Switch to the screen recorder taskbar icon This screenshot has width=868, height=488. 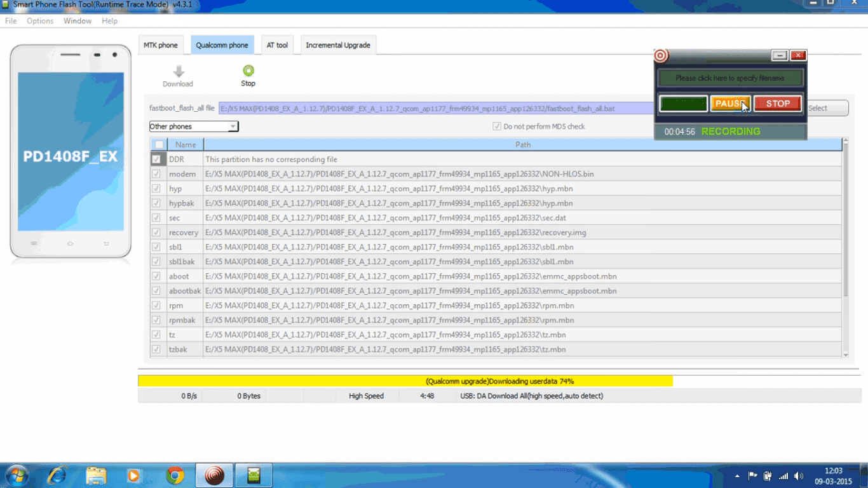215,475
